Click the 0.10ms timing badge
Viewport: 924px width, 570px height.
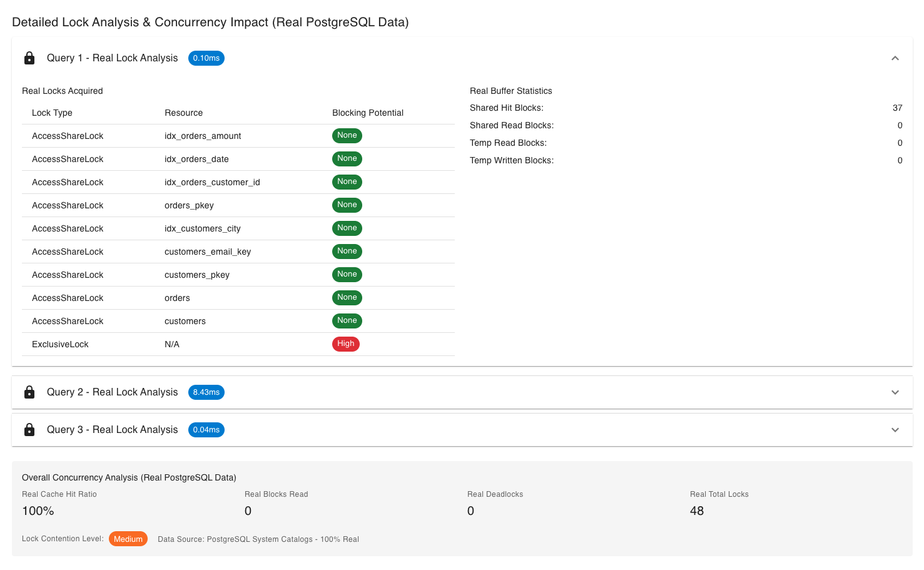tap(206, 58)
